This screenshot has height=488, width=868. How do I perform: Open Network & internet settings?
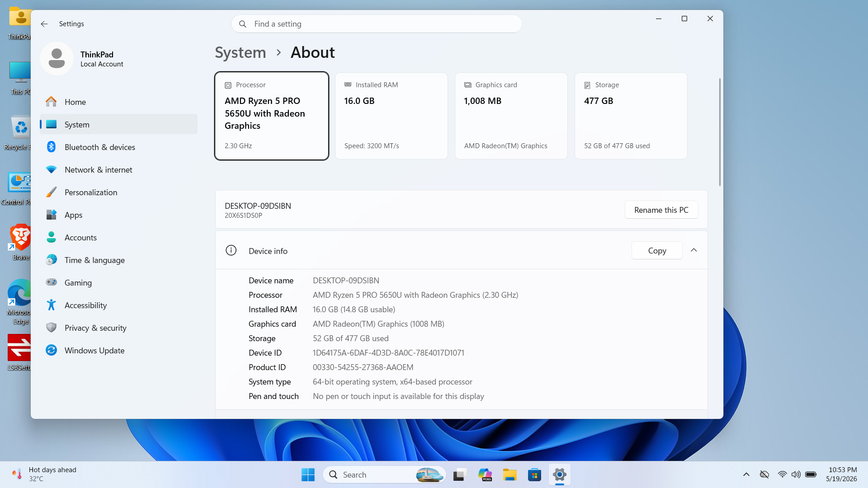(118, 169)
